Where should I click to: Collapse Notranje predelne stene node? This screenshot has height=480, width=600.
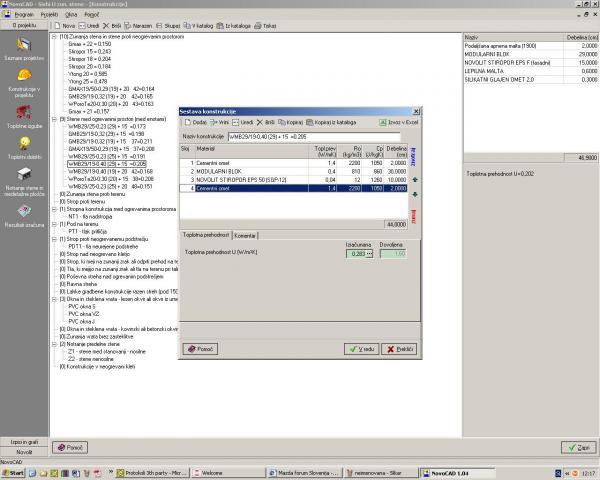pyautogui.click(x=52, y=343)
